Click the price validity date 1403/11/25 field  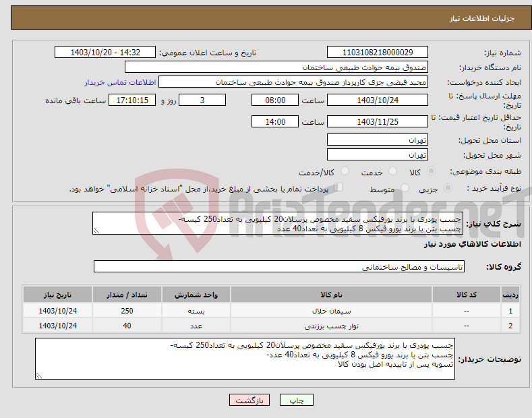[378, 122]
